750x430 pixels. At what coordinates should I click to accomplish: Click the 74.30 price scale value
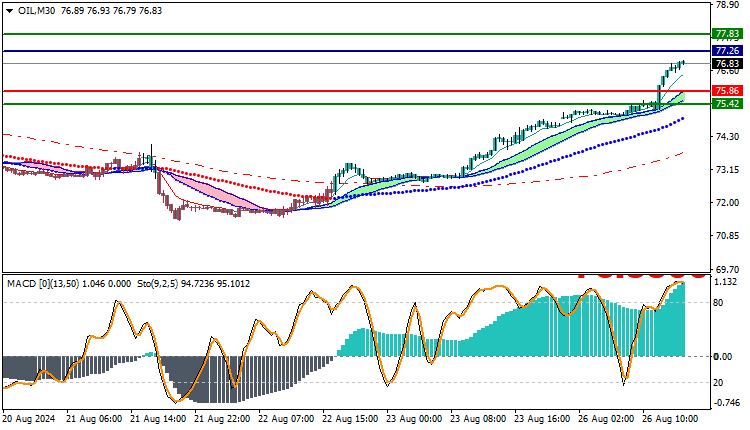point(727,137)
